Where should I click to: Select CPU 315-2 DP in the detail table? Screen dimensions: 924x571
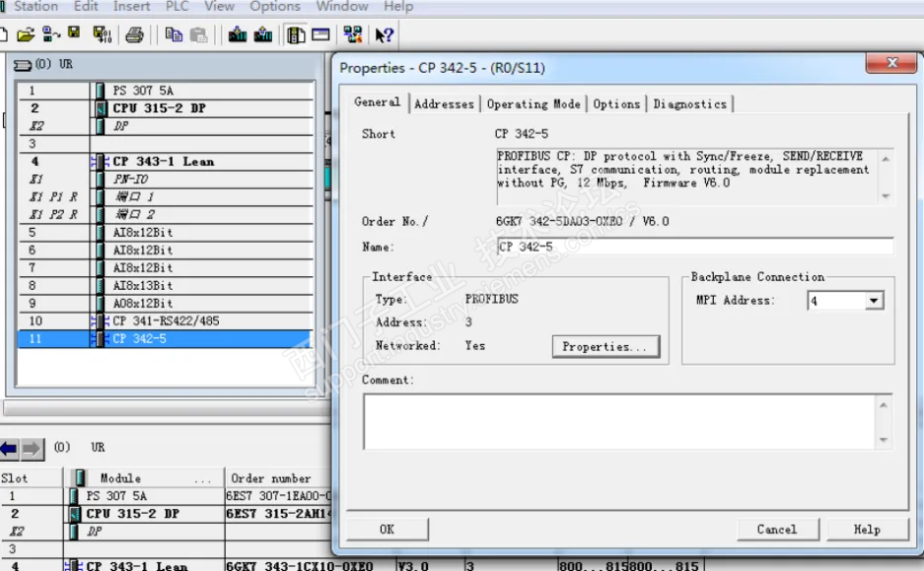(132, 514)
